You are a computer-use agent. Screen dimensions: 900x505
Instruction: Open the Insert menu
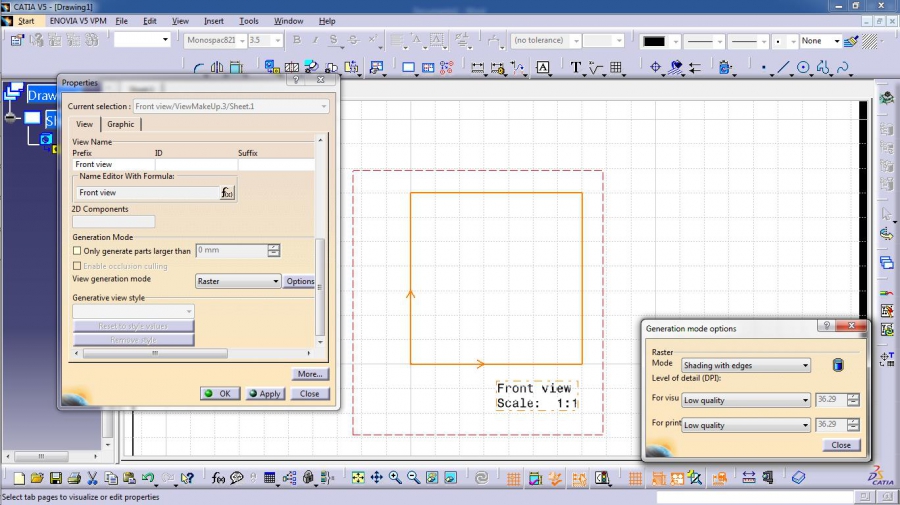(x=214, y=21)
